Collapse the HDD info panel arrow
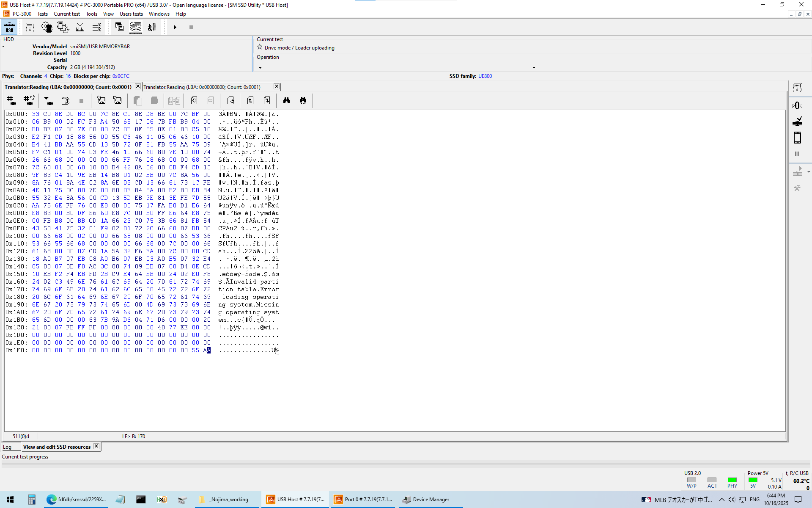 [x=3, y=47]
